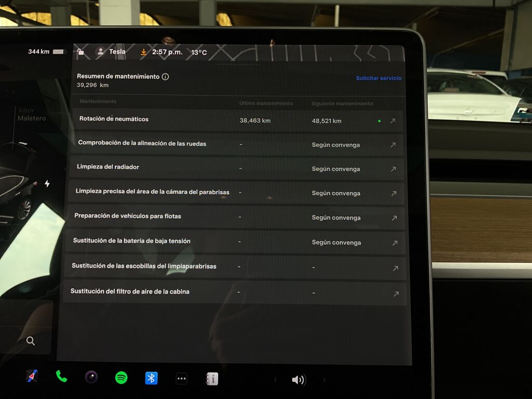
Task: Open the dashcam camera app
Action: 91,377
